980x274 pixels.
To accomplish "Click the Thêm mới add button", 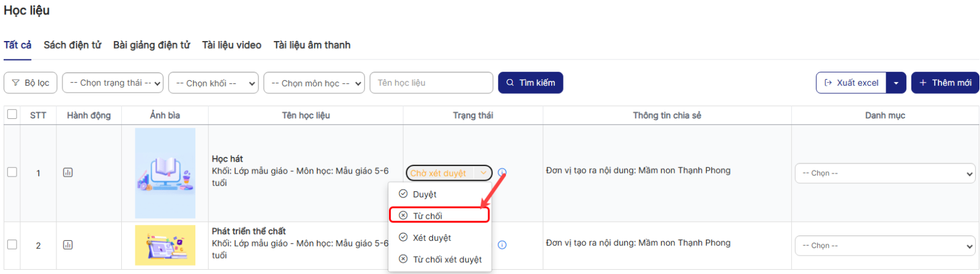I will 945,83.
